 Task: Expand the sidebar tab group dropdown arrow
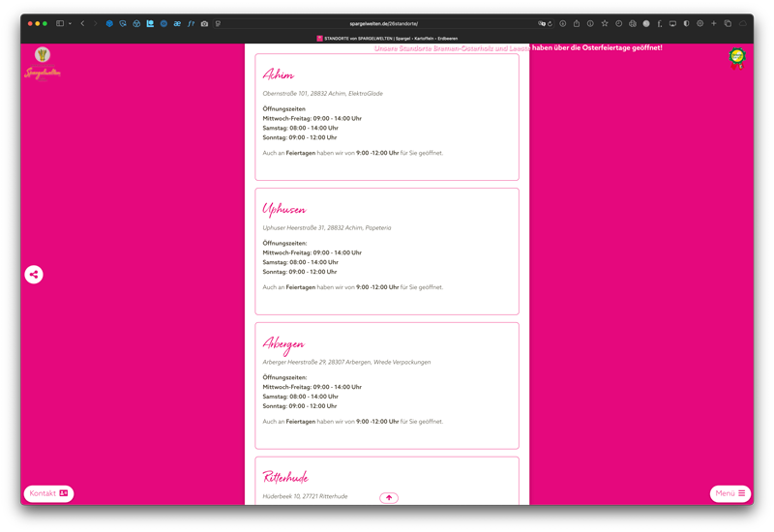pos(70,23)
